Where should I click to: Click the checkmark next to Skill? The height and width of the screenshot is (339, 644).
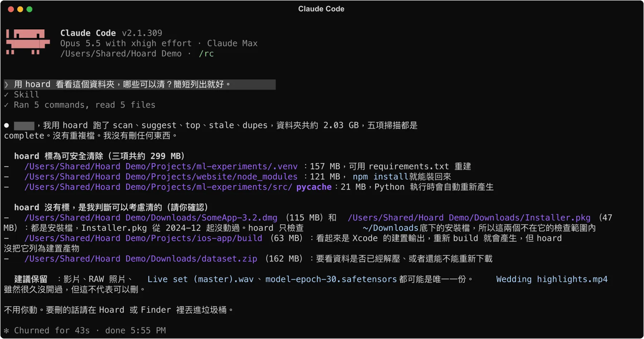[6, 95]
